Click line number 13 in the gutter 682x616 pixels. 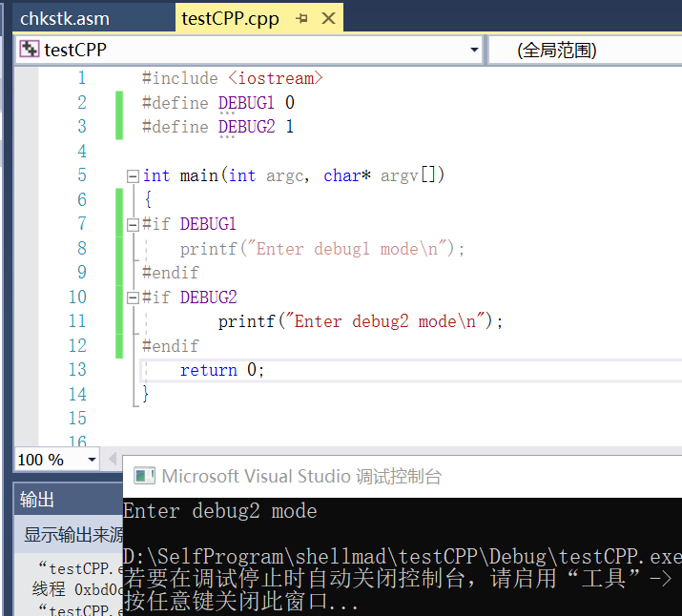pyautogui.click(x=77, y=370)
